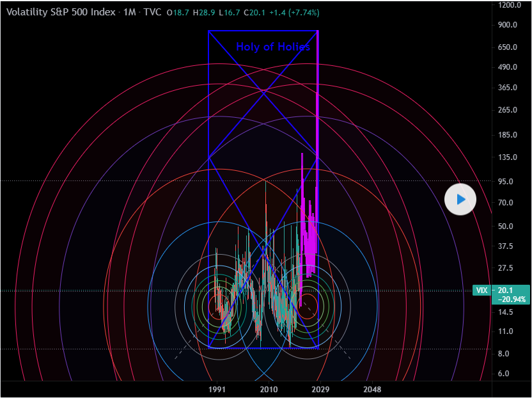Click the VIX symbol tag on price axis

click(482, 291)
